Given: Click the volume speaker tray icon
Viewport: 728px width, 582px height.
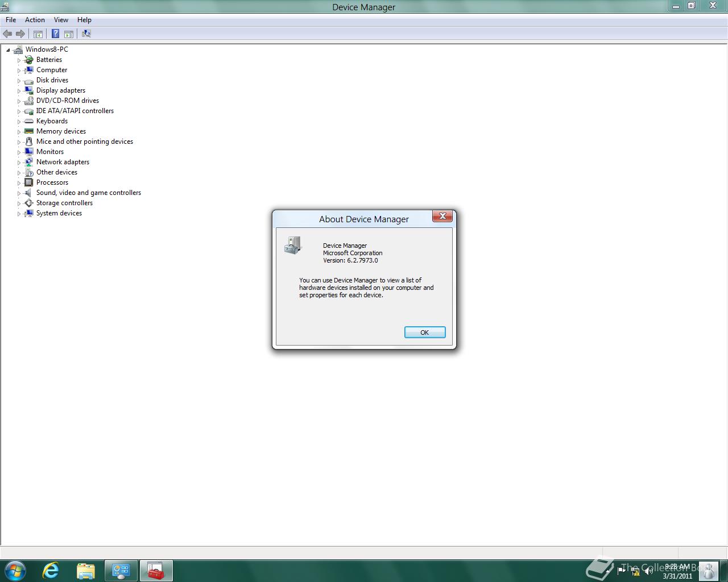Looking at the screenshot, I should (x=649, y=571).
